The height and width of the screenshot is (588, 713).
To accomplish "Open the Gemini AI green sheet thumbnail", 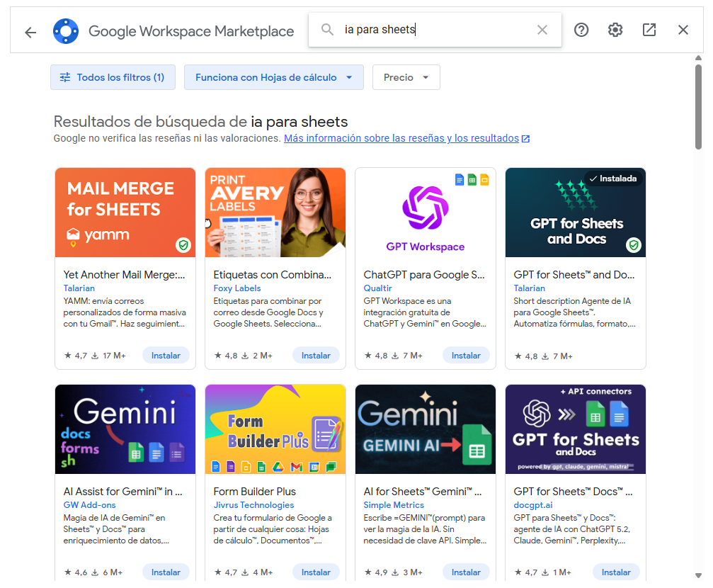I will click(425, 429).
